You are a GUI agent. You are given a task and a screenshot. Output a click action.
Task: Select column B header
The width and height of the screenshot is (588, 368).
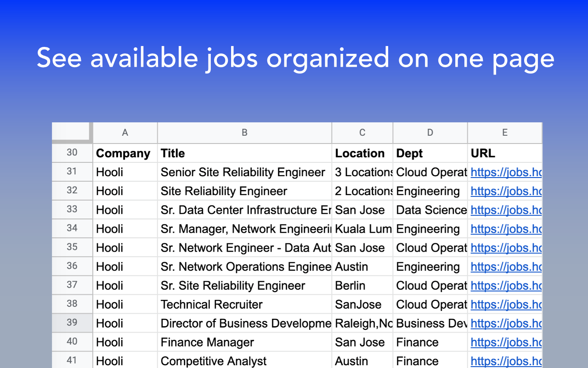coord(244,132)
